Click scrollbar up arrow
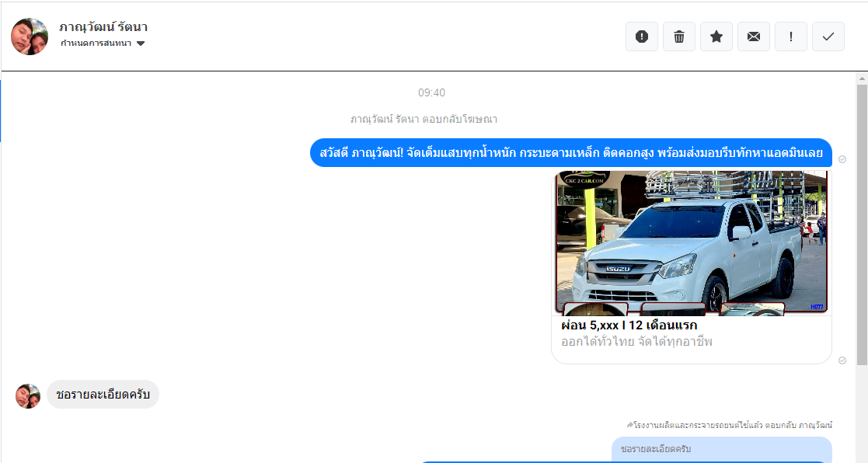The image size is (868, 463). tap(862, 78)
